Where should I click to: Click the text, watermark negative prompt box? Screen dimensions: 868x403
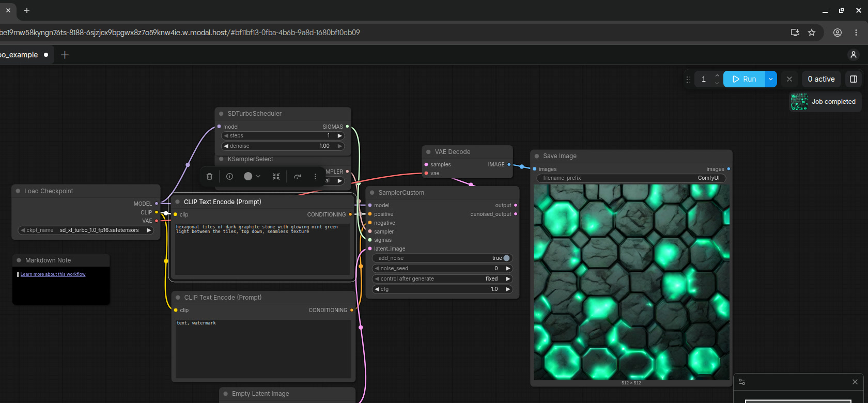[263, 349]
